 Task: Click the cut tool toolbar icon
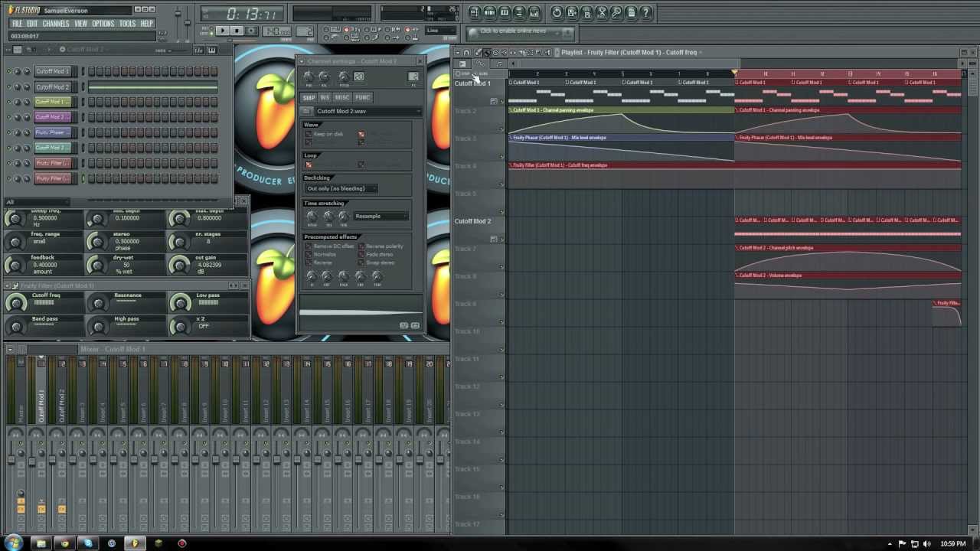pyautogui.click(x=602, y=12)
